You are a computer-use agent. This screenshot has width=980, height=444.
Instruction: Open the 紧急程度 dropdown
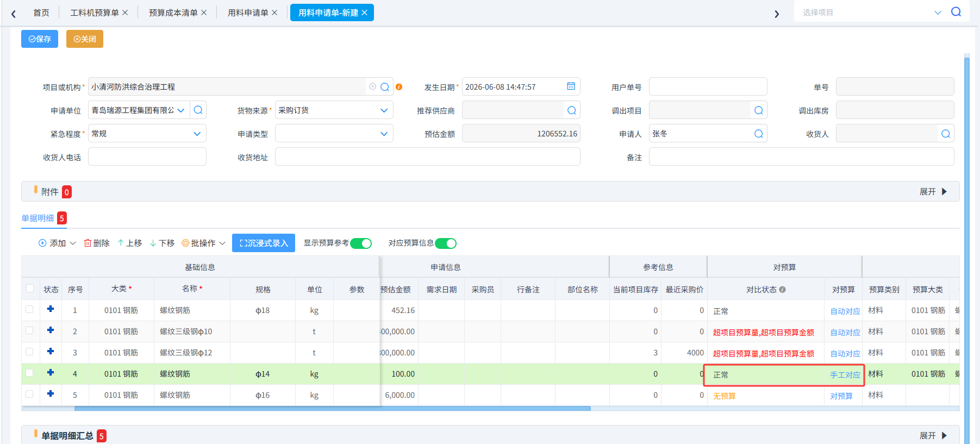coord(147,134)
